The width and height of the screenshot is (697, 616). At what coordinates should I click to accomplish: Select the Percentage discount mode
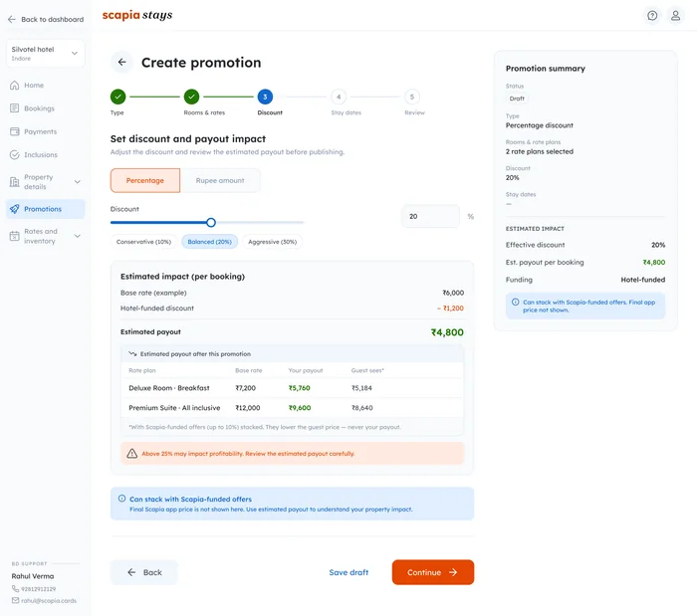(x=145, y=180)
